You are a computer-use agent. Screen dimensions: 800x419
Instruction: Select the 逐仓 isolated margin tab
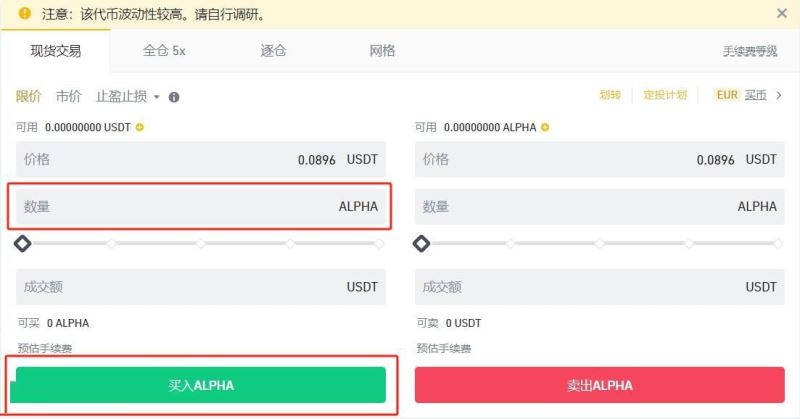273,51
